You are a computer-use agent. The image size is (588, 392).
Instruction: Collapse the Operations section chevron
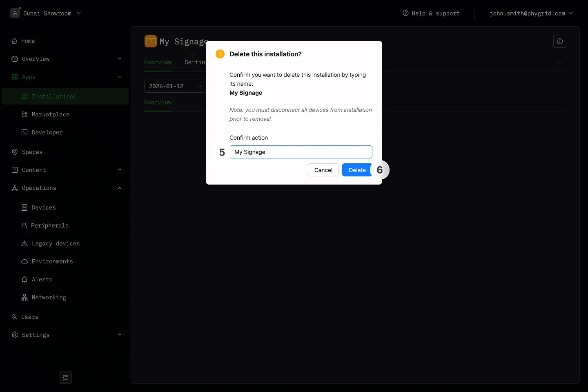(120, 188)
